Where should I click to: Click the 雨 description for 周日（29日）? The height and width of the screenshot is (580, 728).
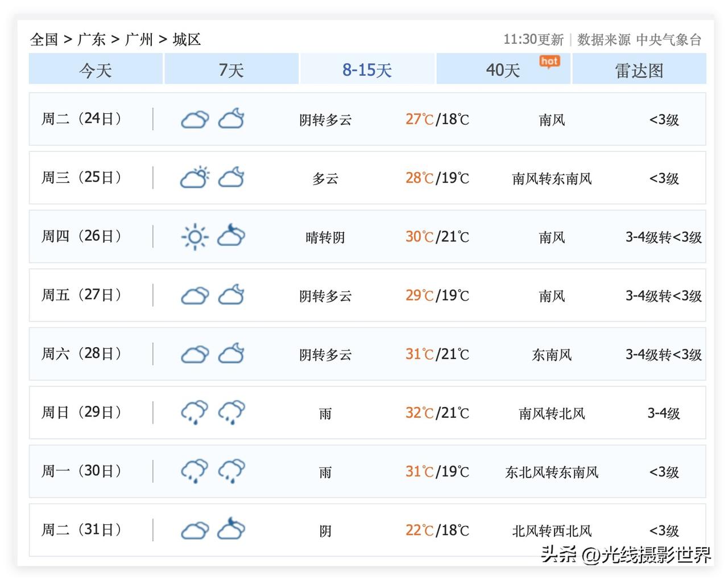325,413
